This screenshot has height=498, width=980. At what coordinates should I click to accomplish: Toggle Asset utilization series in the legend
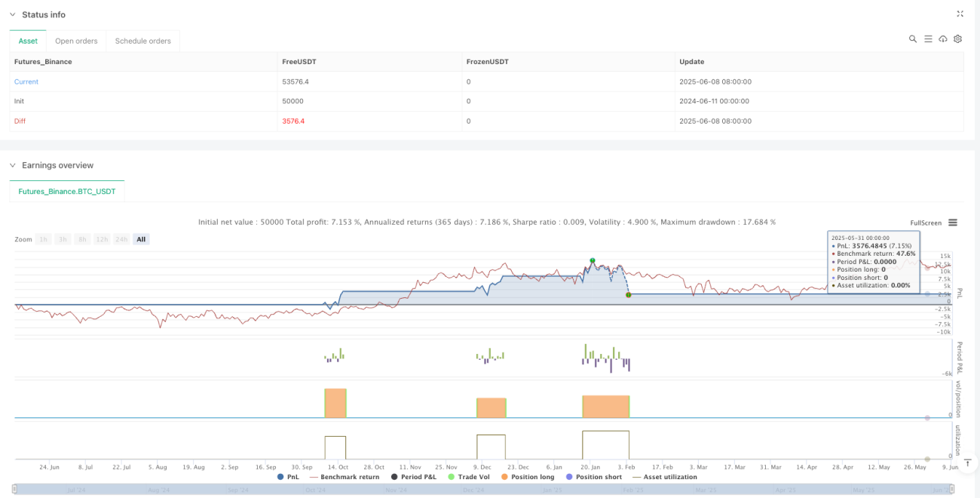[664, 477]
